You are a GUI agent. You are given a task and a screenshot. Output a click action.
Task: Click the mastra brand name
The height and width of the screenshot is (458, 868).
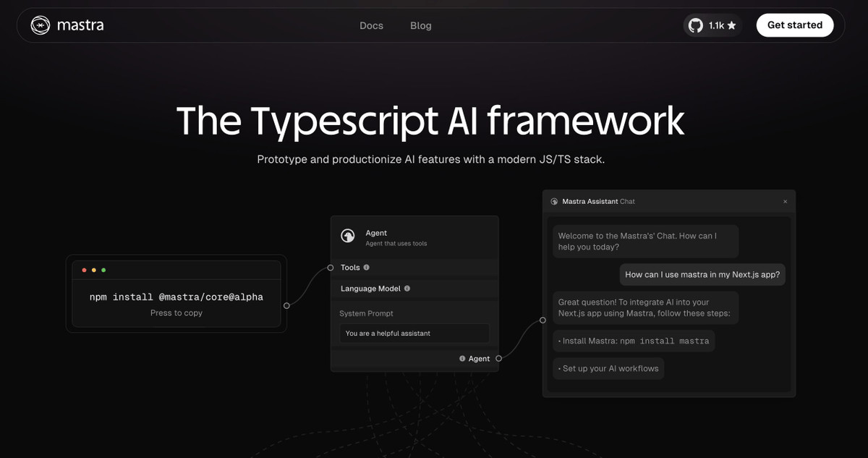point(80,25)
